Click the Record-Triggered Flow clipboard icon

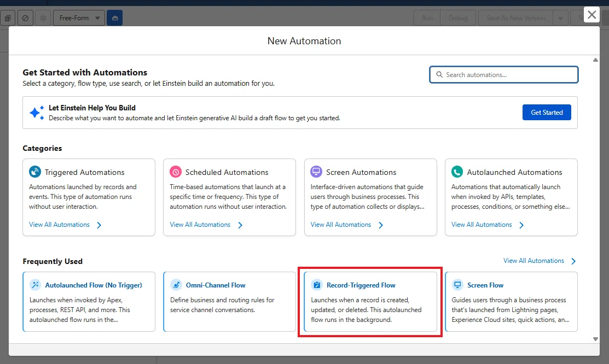pyautogui.click(x=317, y=285)
